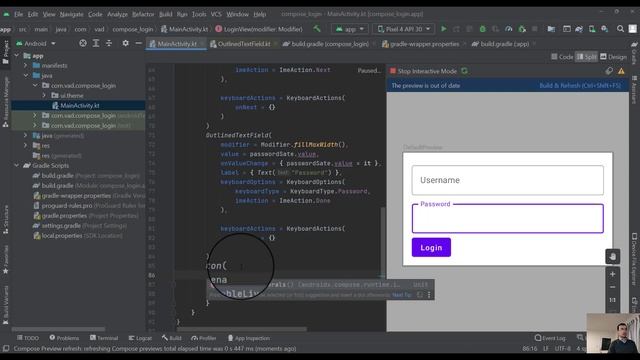Screen dimensions: 640x360
Task: Open the Logcat tool window
Action: point(140,338)
